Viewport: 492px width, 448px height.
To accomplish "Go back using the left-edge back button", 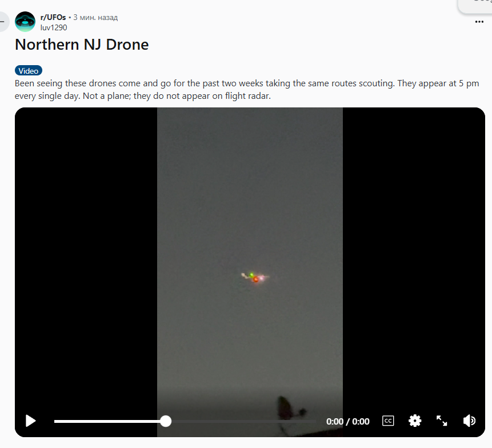I will [x=3, y=22].
